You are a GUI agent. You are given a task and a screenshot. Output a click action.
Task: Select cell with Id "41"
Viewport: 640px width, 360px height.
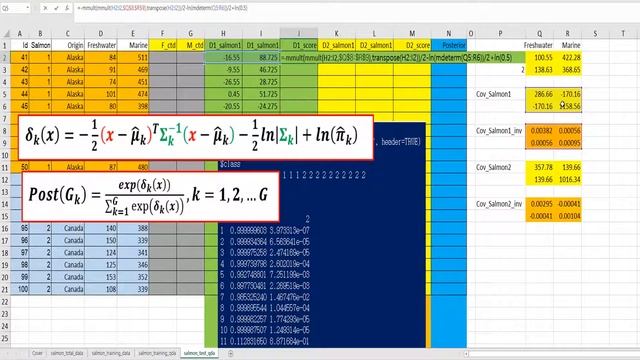20,58
